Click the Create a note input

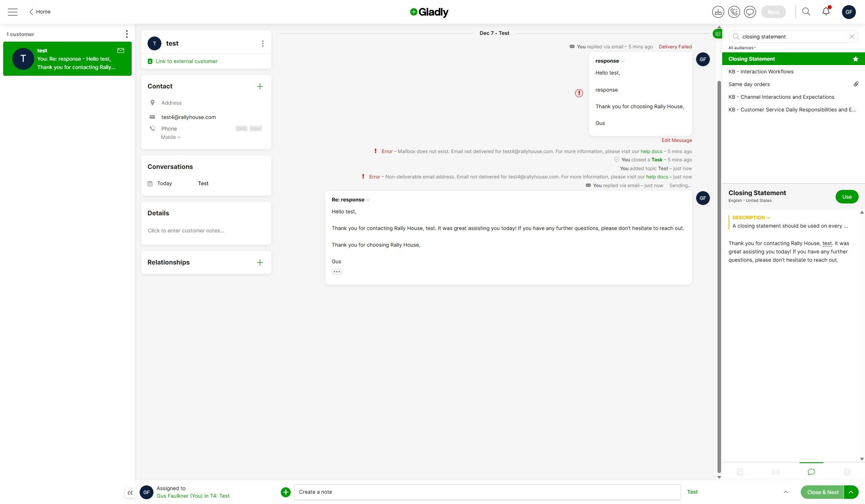pos(487,492)
